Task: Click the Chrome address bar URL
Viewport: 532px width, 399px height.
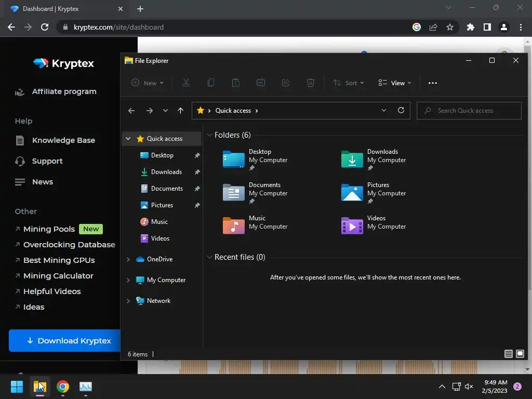Action: point(118,27)
